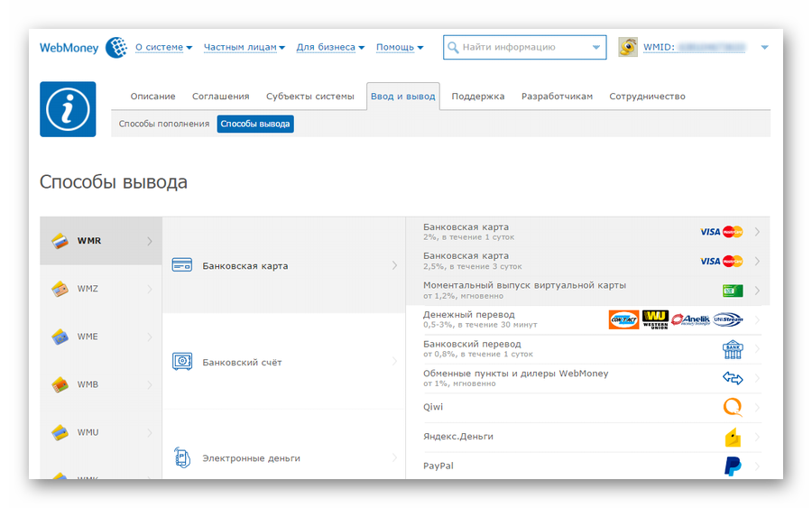The image size is (812, 508).
Task: Open the Соглашения tab
Action: [221, 97]
